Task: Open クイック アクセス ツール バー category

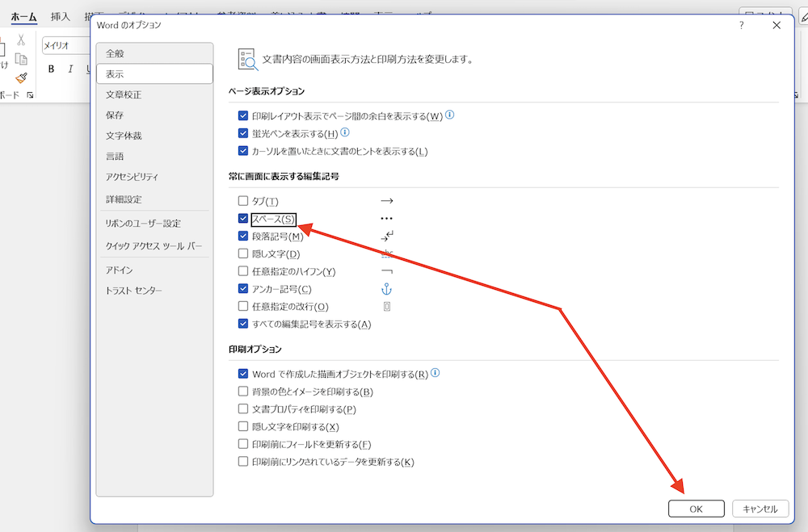Action: (x=154, y=246)
